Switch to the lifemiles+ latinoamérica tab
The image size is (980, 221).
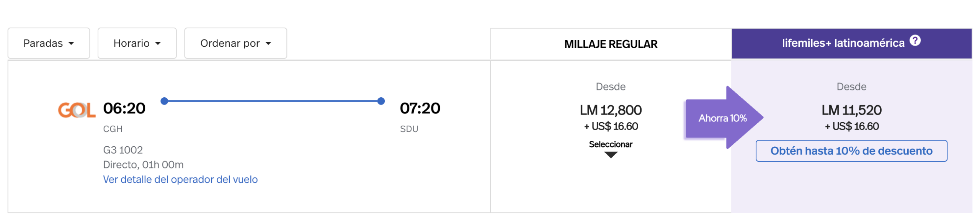842,43
